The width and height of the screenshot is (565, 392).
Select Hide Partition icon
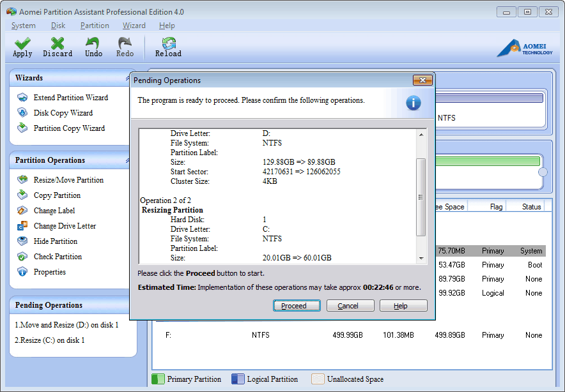22,241
